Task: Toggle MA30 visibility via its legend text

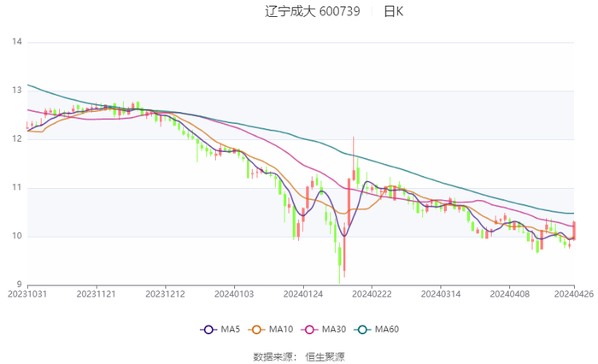Action: coord(335,330)
